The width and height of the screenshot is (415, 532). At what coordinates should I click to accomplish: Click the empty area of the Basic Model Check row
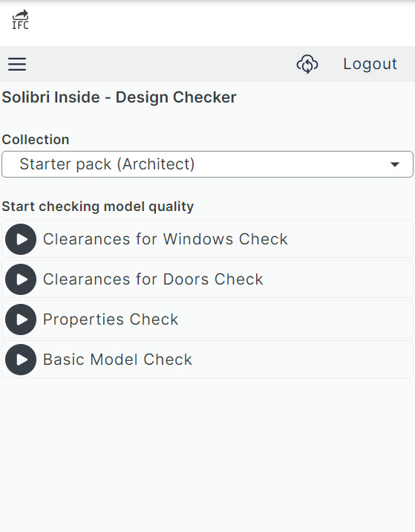pos(301,360)
